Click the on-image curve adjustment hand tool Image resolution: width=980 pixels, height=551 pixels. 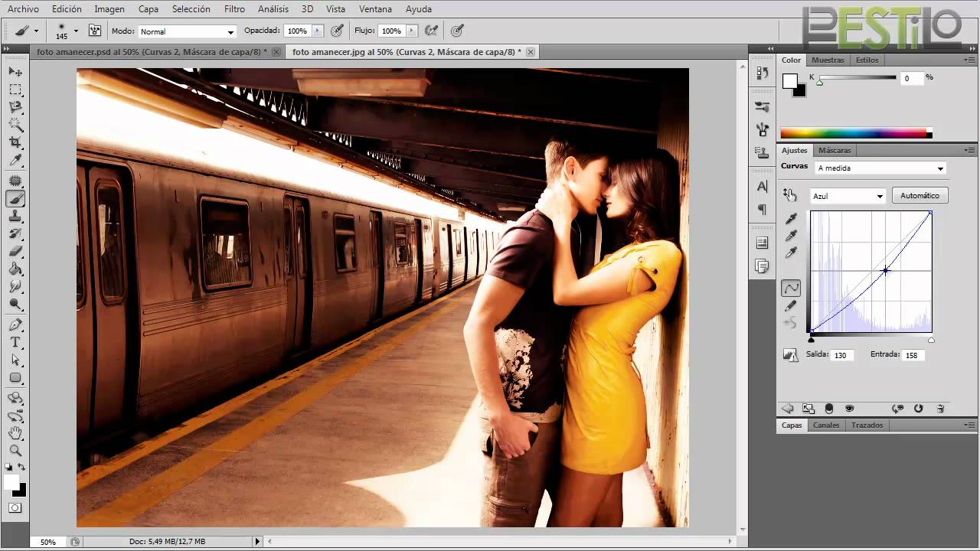coord(790,195)
